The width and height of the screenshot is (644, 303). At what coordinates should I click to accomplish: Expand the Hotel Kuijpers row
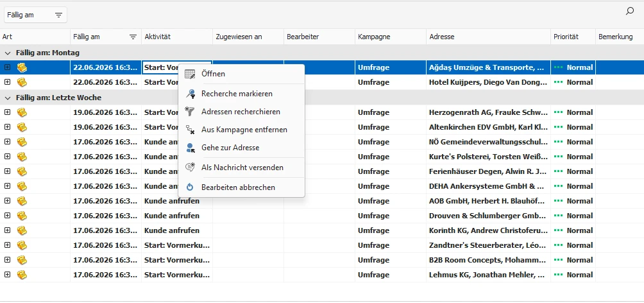[x=8, y=82]
